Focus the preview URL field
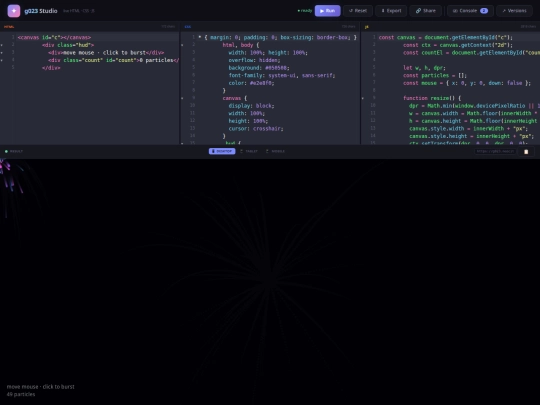 click(495, 151)
